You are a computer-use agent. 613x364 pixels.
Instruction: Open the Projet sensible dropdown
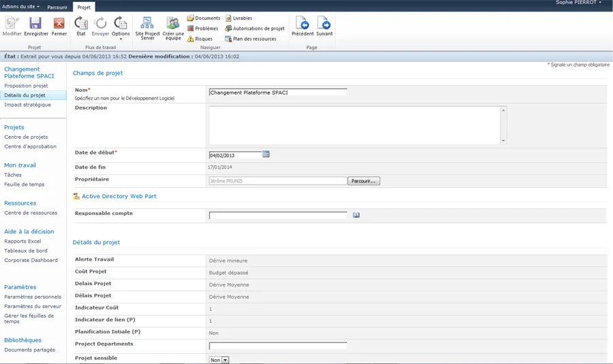tap(225, 360)
